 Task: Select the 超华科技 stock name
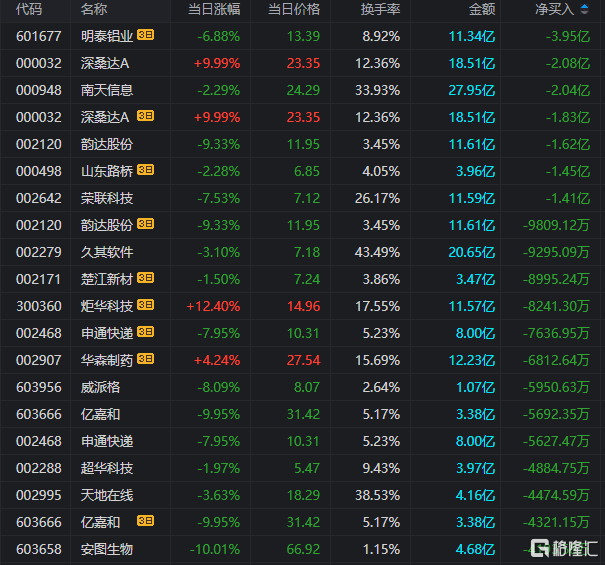pos(107,469)
